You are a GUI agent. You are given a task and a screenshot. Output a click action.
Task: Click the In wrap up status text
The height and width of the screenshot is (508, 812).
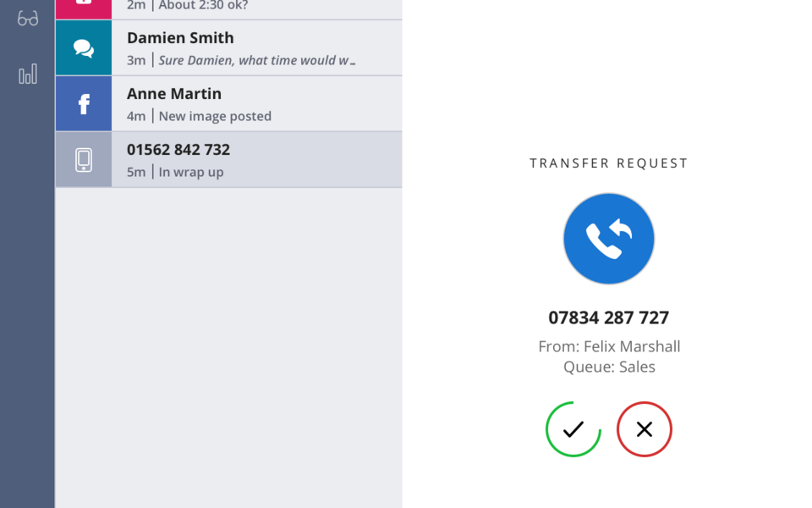pyautogui.click(x=191, y=172)
